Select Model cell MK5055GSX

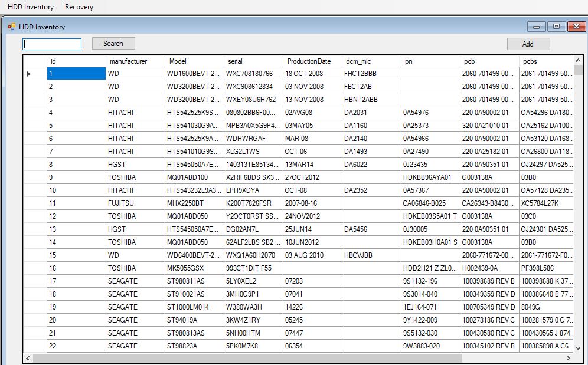(194, 268)
